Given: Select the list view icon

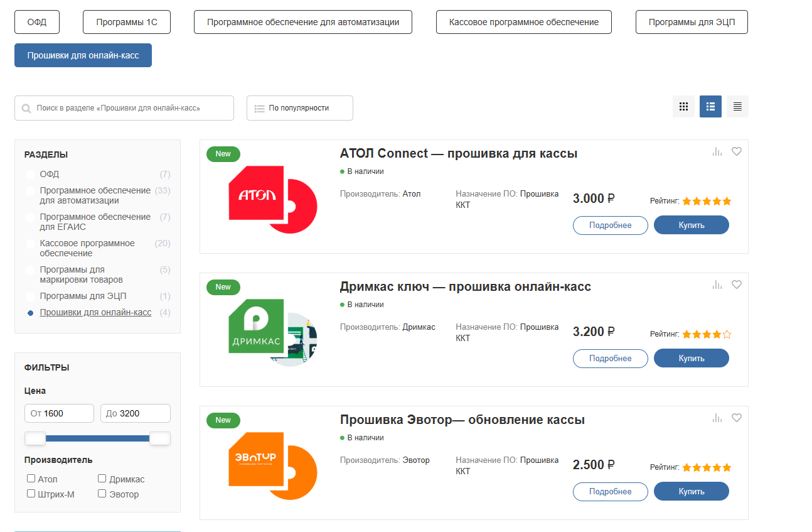Looking at the screenshot, I should [710, 107].
